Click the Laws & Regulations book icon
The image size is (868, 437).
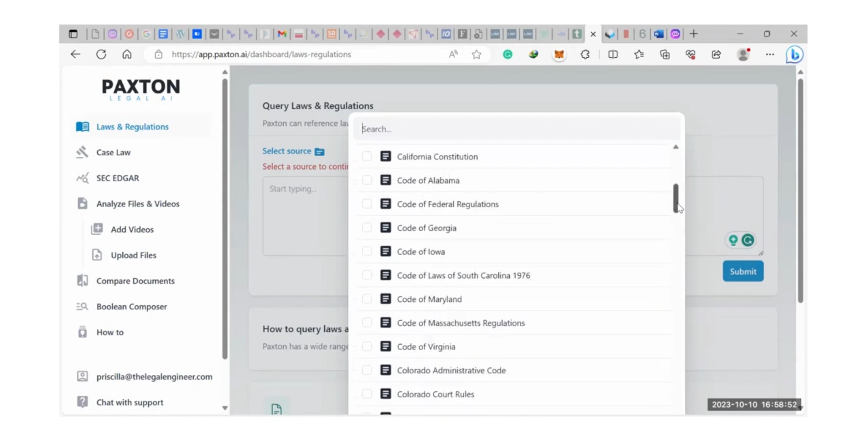[x=82, y=126]
